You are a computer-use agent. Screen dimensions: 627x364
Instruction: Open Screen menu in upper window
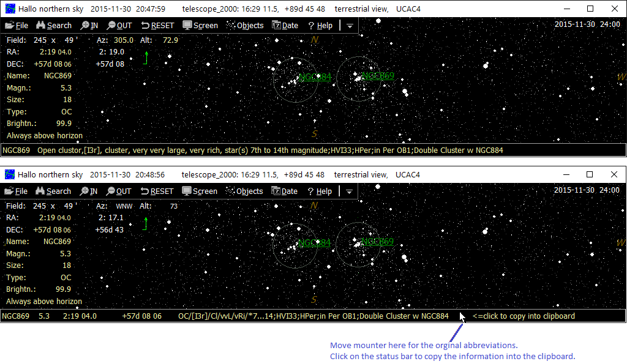(200, 25)
